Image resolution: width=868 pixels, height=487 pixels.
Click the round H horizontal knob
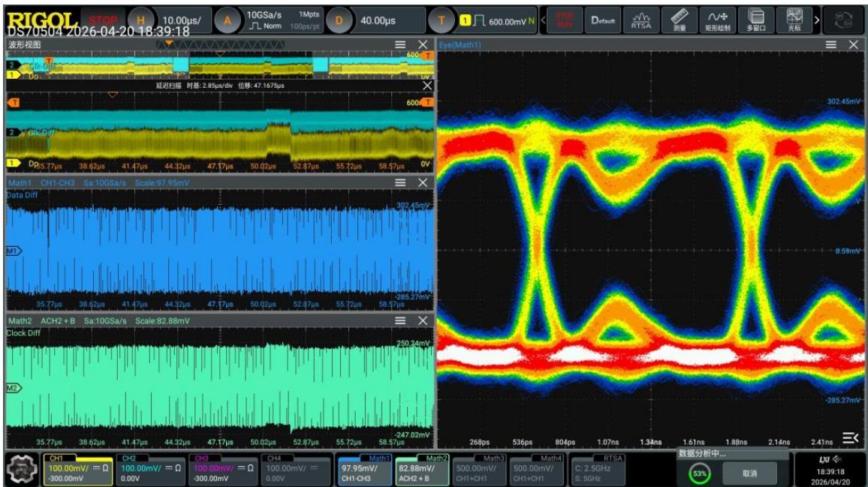point(140,21)
